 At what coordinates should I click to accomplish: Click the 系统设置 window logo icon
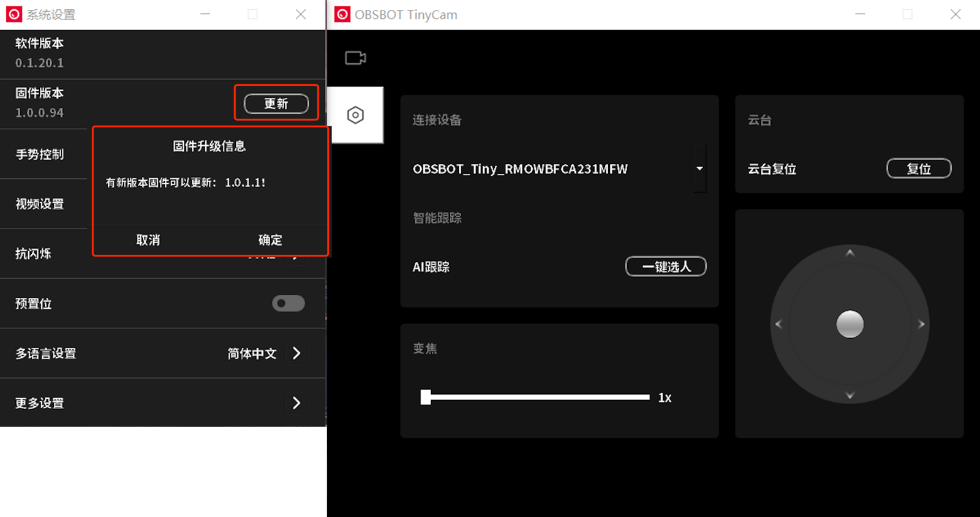pyautogui.click(x=14, y=14)
